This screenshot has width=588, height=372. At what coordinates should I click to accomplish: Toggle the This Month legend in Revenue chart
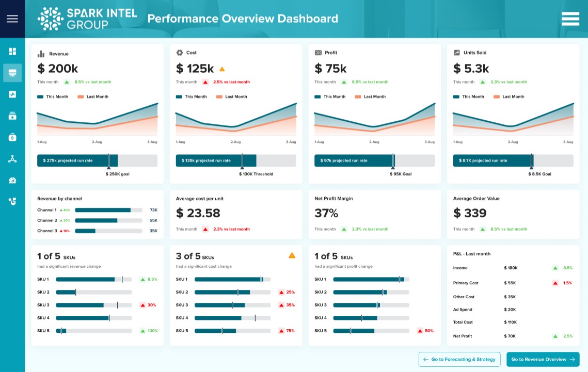[x=53, y=96]
